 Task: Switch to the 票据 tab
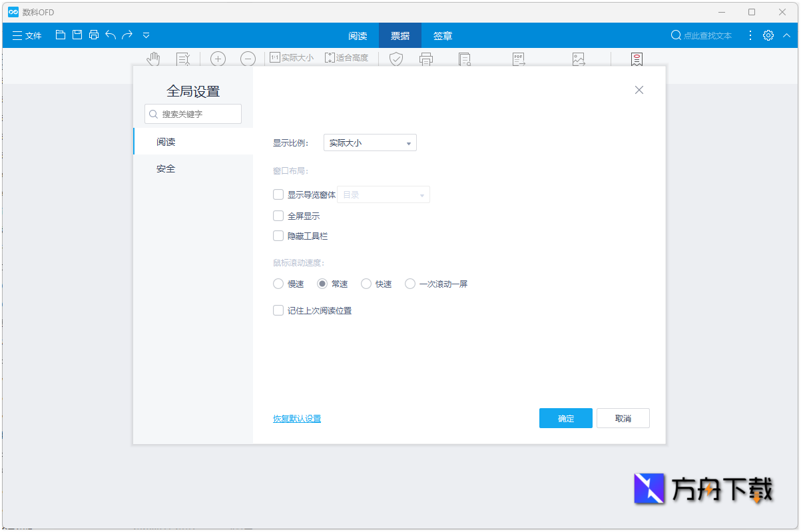(400, 35)
